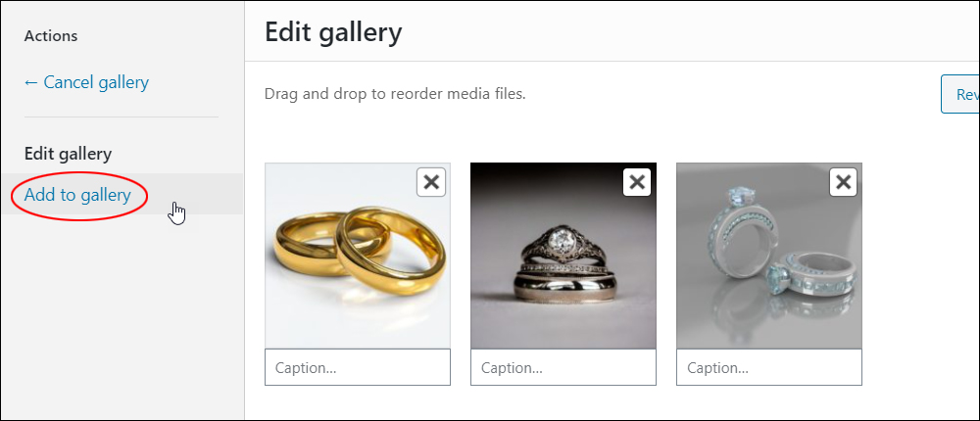Focus caption field under silver ring stack
The image size is (980, 421).
coord(563,367)
